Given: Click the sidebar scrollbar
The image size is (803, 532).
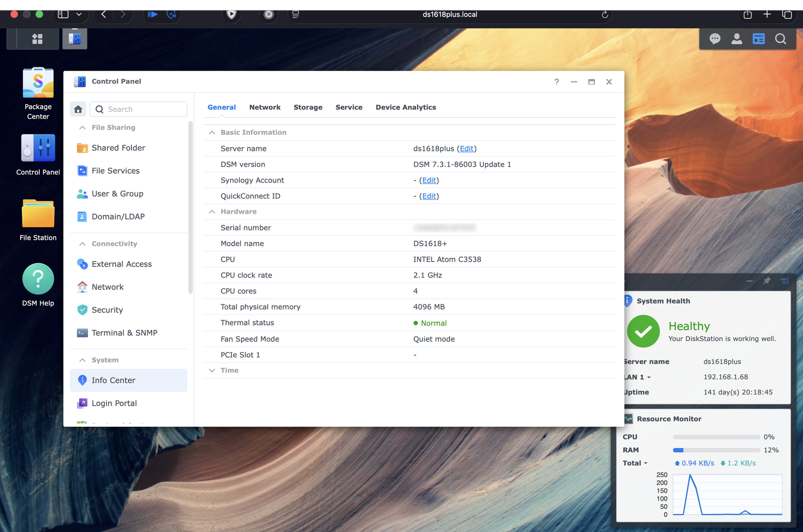Looking at the screenshot, I should click(x=190, y=208).
